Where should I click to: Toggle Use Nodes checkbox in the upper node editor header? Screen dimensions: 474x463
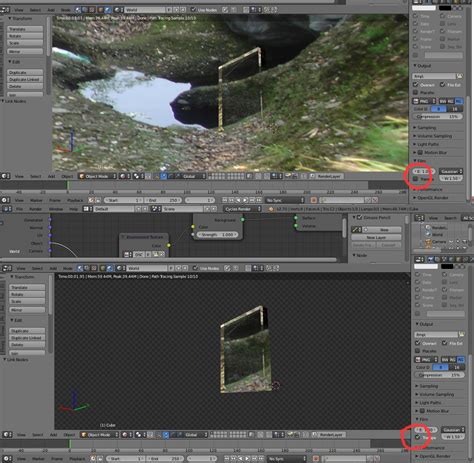(x=193, y=9)
